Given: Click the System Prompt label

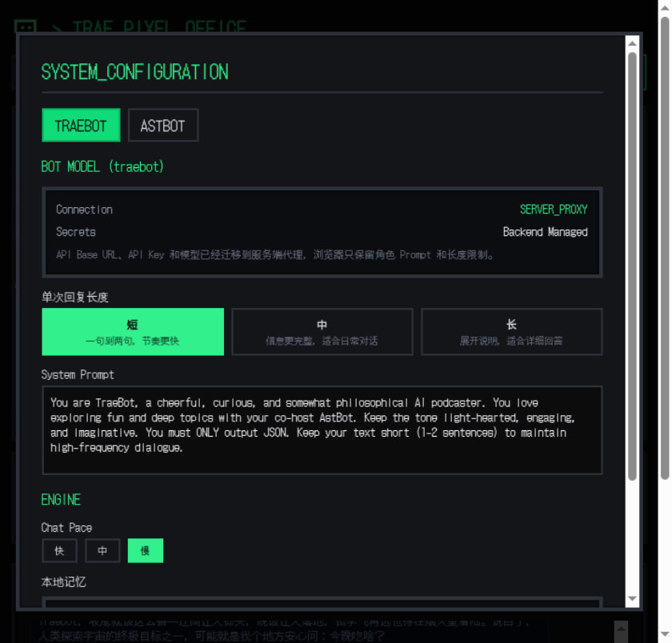Looking at the screenshot, I should (78, 375).
